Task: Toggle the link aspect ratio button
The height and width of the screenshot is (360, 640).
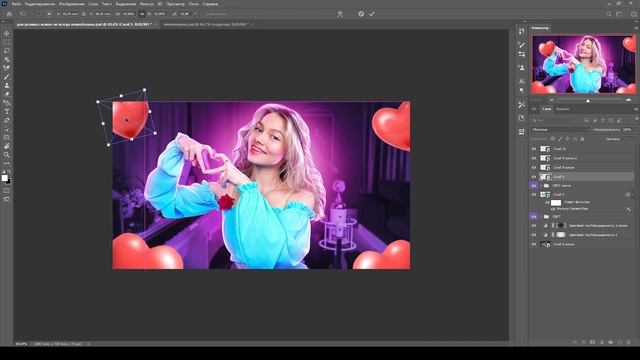Action: coord(142,14)
